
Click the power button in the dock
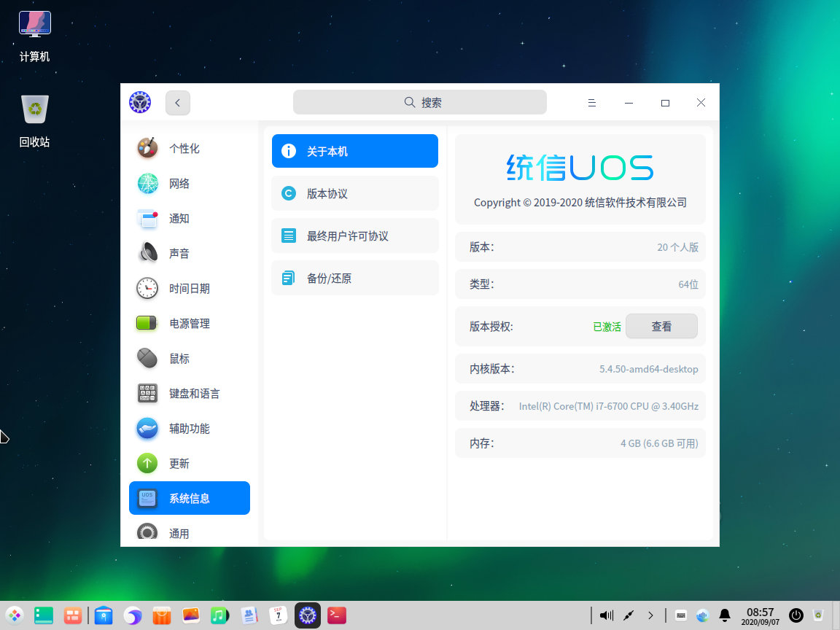tap(796, 615)
